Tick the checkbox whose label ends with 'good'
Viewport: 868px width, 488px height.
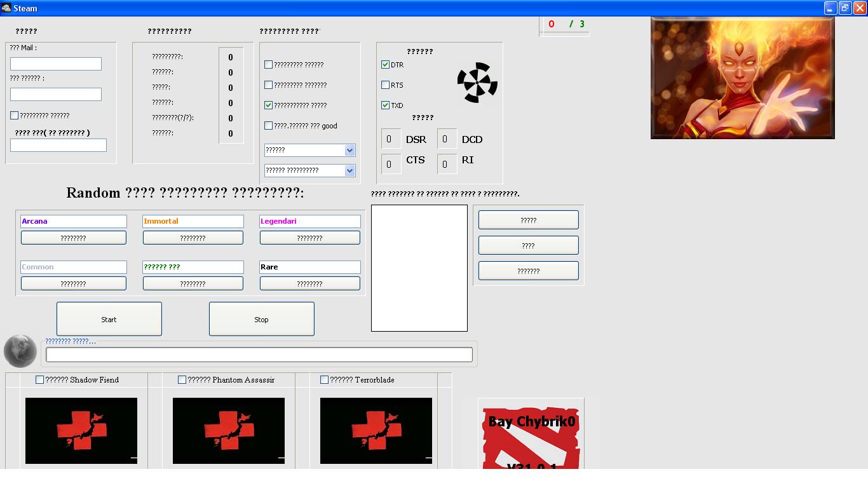268,126
